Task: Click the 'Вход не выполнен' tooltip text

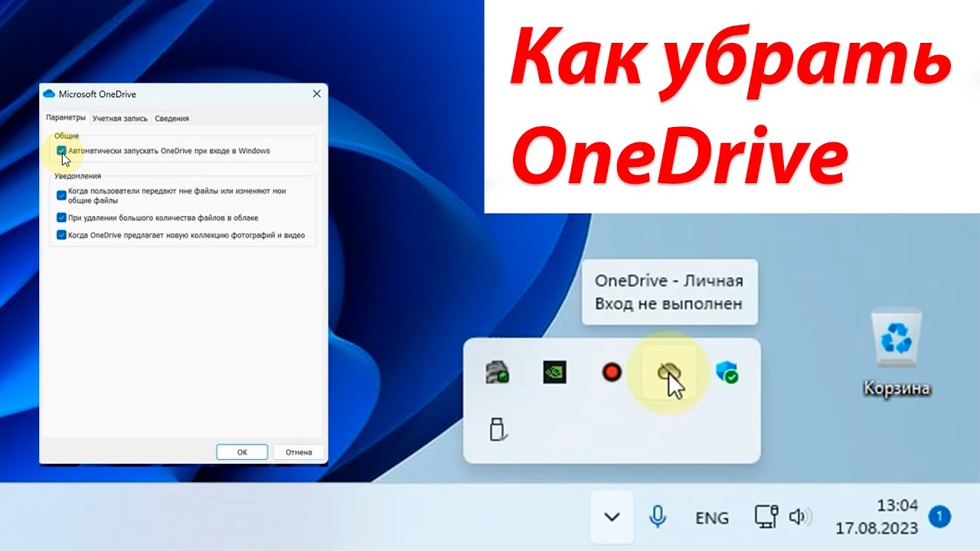Action: point(668,304)
